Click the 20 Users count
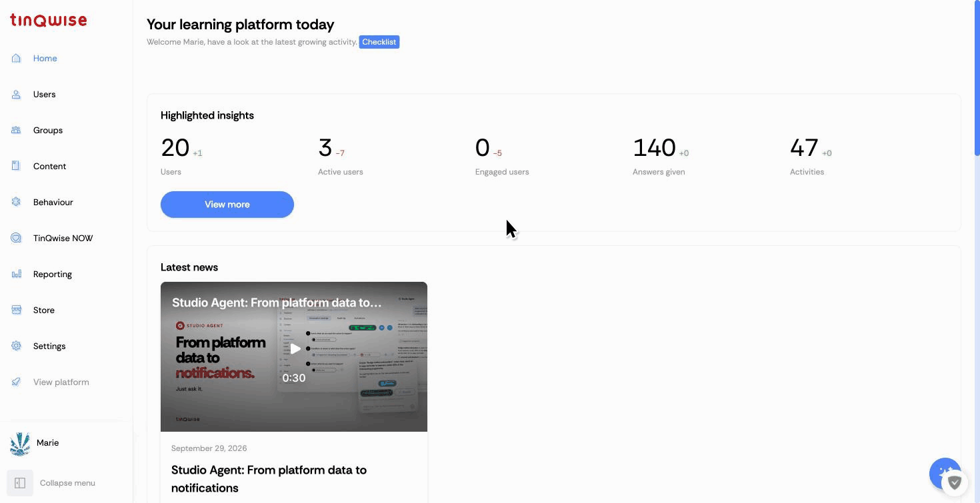This screenshot has width=980, height=503. pyautogui.click(x=175, y=148)
